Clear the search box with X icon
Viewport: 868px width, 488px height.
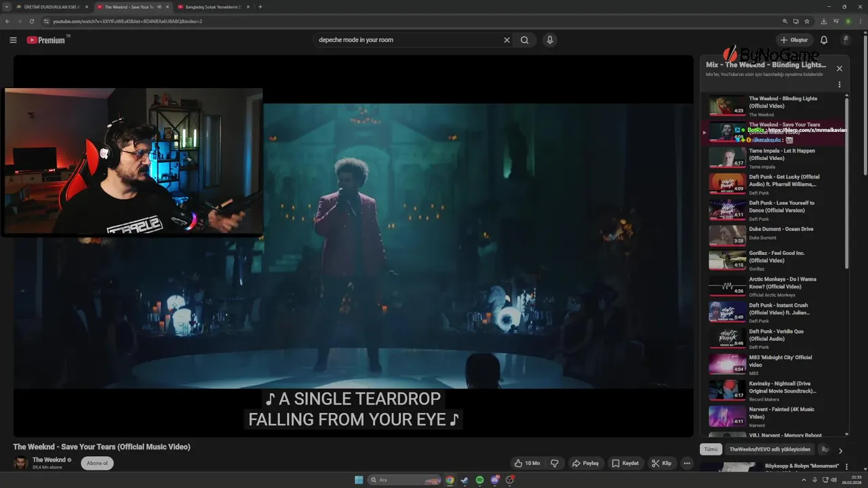pos(507,40)
